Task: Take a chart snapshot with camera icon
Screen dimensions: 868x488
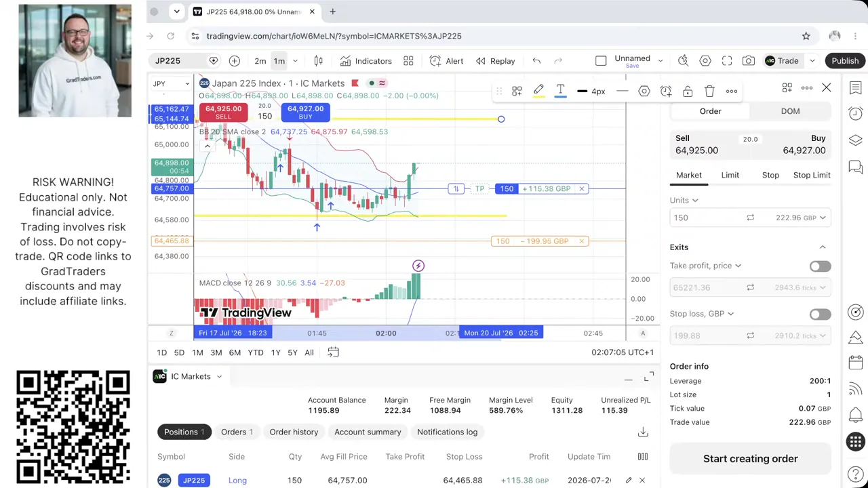Action: click(749, 61)
